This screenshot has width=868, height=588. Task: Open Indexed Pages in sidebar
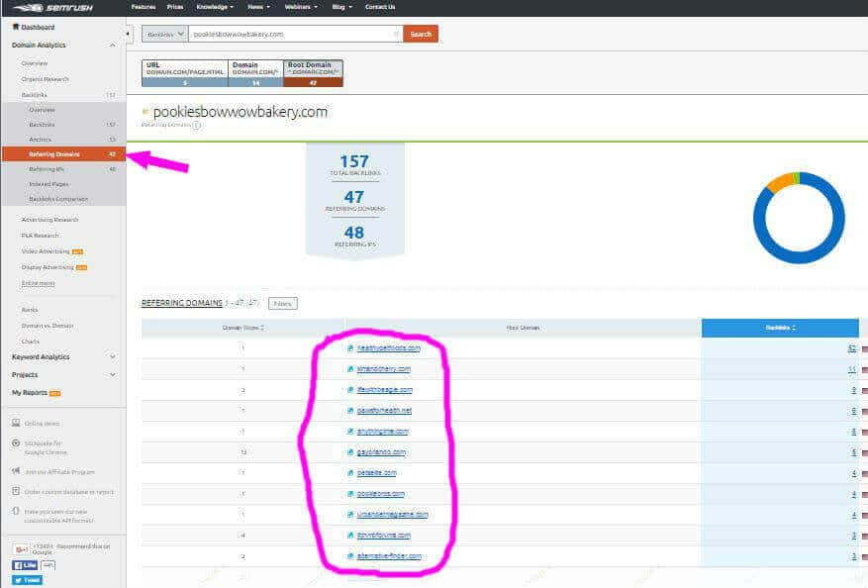[x=64, y=184]
